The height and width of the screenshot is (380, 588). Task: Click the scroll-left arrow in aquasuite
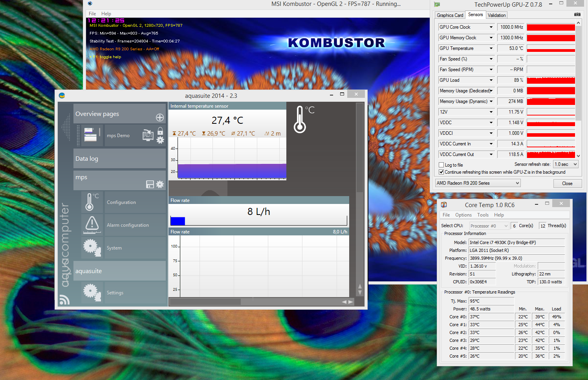[x=344, y=302]
